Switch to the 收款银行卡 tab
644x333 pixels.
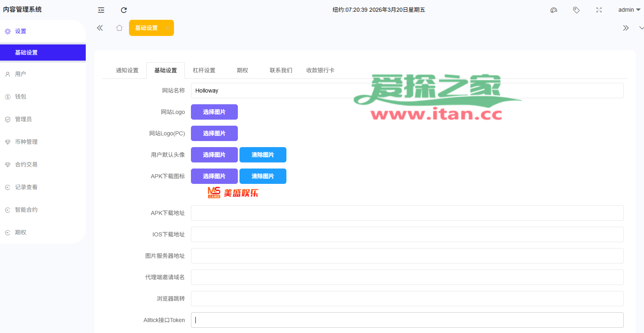pos(320,70)
